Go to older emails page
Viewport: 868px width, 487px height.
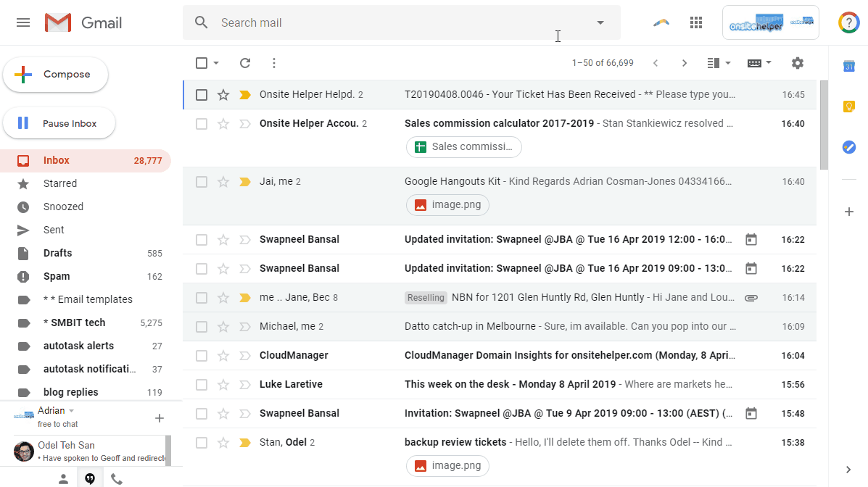pyautogui.click(x=685, y=63)
